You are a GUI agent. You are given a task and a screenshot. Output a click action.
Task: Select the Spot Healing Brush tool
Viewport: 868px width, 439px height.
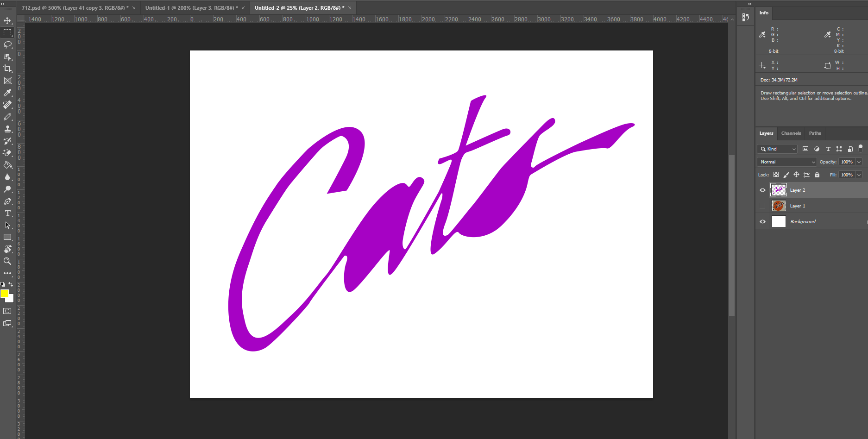7,105
